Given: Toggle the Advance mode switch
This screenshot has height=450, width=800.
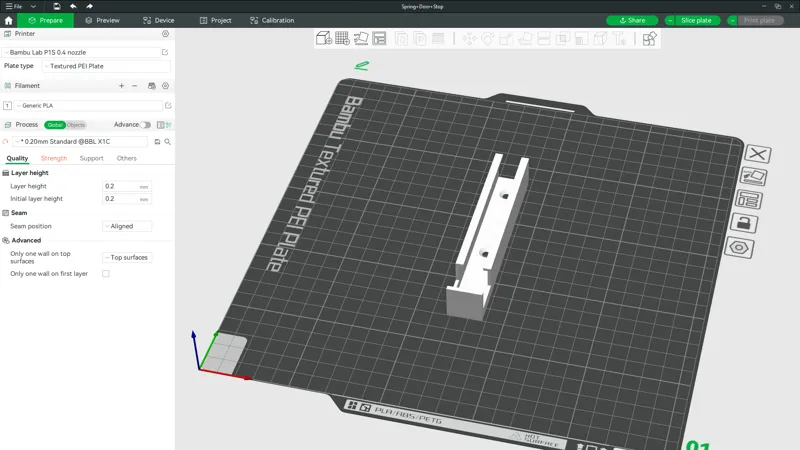Looking at the screenshot, I should click(145, 125).
